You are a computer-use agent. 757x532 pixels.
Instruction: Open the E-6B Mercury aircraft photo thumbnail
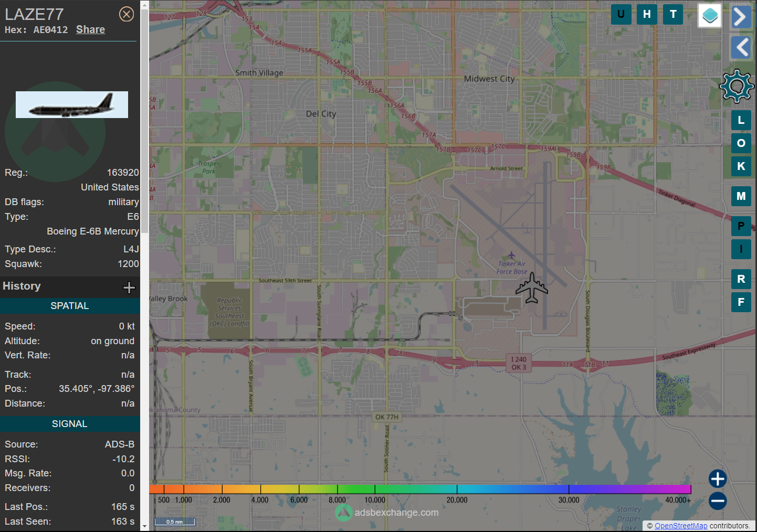tap(72, 104)
